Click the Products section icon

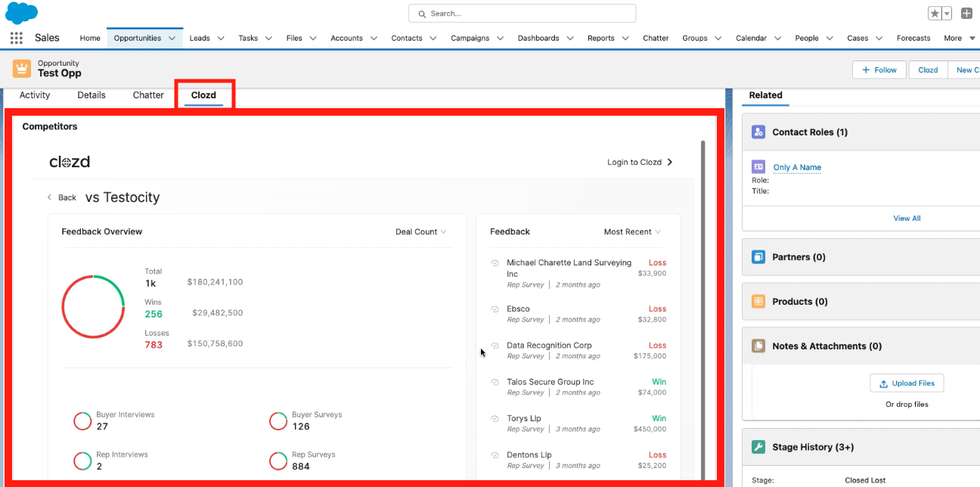coord(758,301)
